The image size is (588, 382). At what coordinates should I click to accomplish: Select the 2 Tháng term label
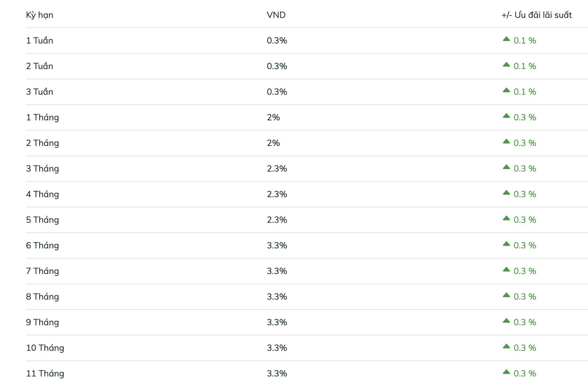point(42,143)
